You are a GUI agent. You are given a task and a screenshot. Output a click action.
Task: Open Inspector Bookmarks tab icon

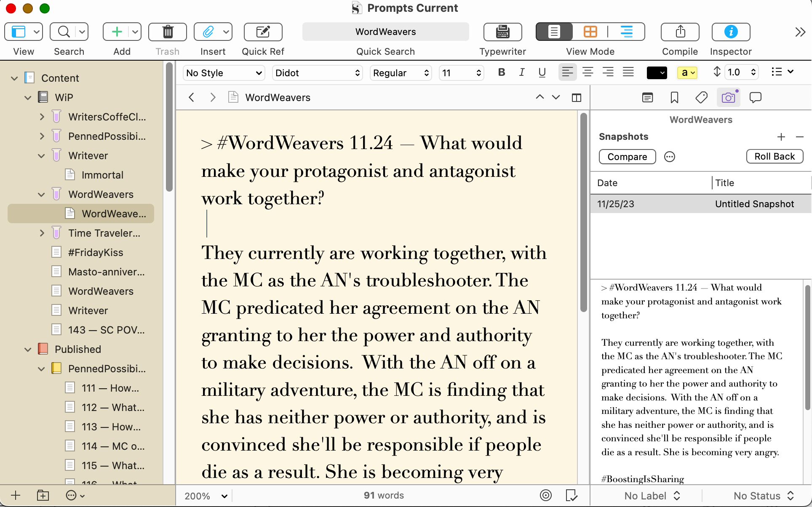pos(674,98)
